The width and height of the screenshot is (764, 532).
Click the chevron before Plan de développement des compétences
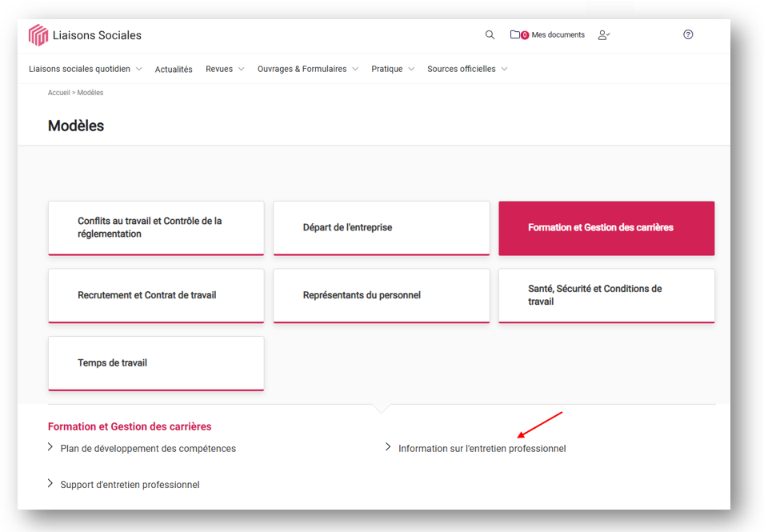click(x=50, y=446)
